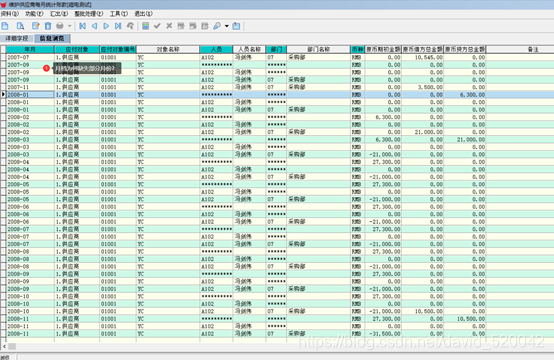
Task: Click the third gray grid table icon
Action: pyautogui.click(x=205, y=26)
